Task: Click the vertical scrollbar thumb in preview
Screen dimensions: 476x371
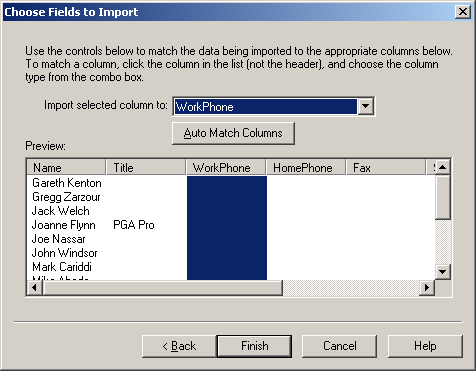Action: pyautogui.click(x=443, y=197)
